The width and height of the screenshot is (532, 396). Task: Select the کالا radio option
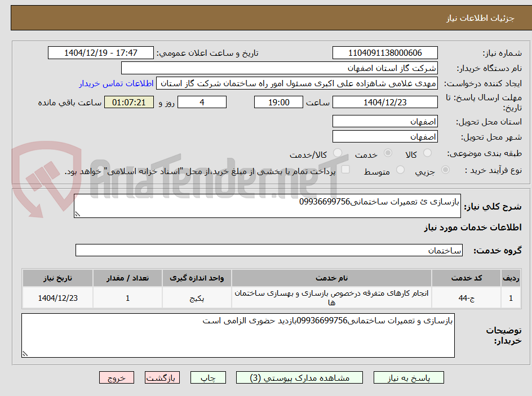tap(428, 153)
